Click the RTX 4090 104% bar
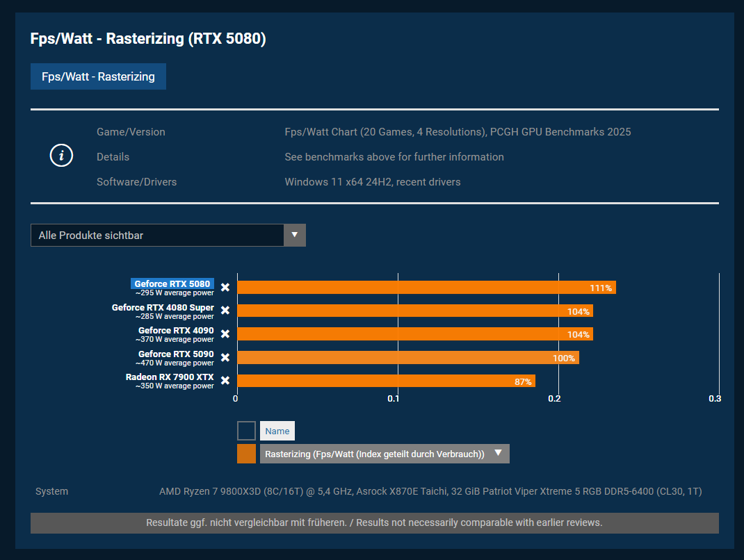This screenshot has height=560, width=744. pos(415,333)
